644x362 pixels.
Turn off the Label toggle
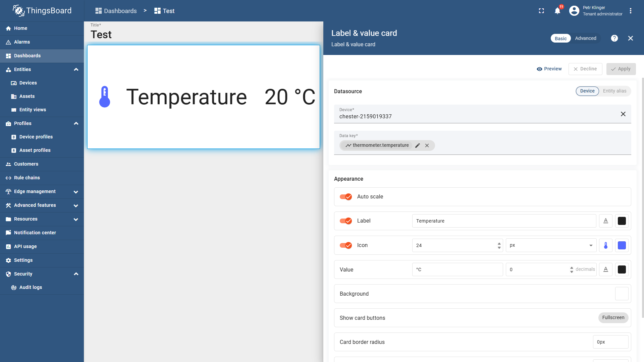(346, 221)
